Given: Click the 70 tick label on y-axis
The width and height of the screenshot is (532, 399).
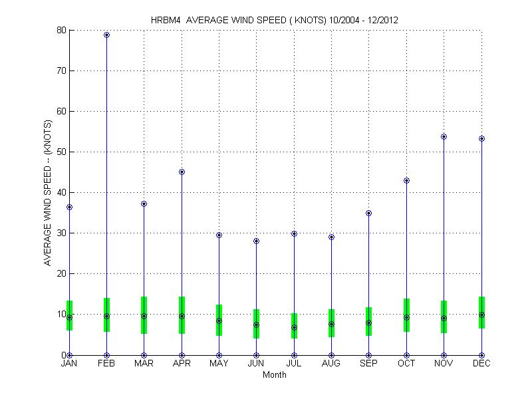Looking at the screenshot, I should click(61, 71).
